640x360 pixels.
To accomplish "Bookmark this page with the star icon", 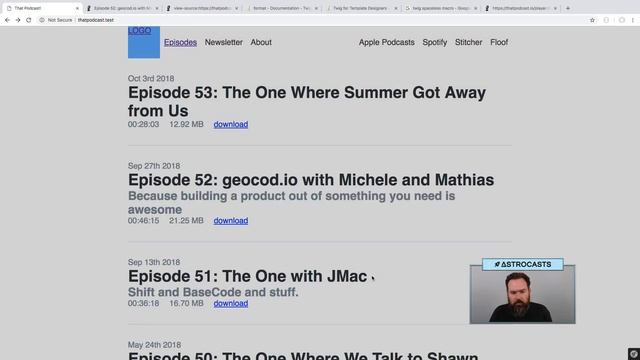I will [592, 20].
